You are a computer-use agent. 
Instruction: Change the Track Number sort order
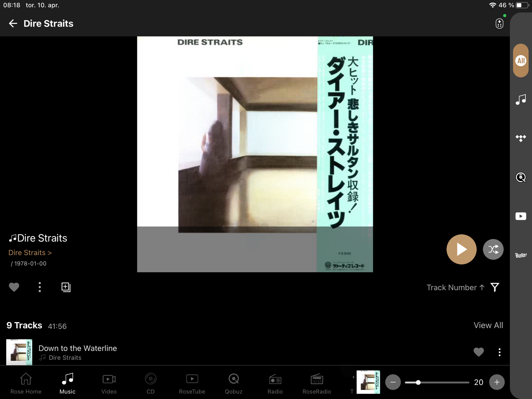(456, 287)
